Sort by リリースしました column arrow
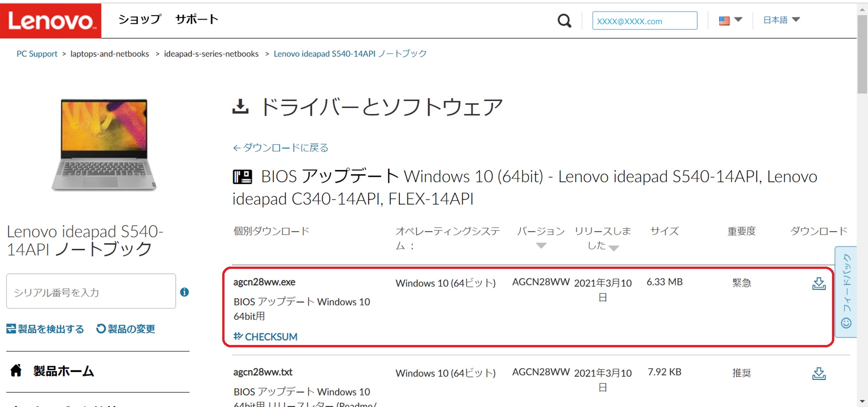 614,248
